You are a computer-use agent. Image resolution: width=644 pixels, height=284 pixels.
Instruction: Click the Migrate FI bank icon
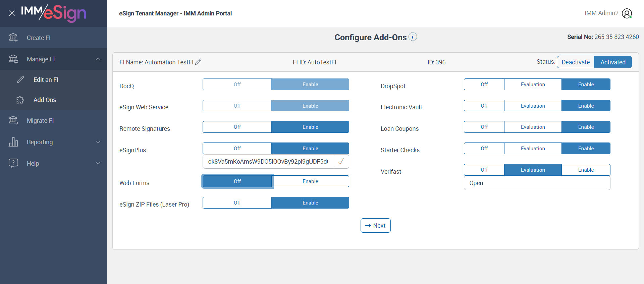pyautogui.click(x=13, y=120)
